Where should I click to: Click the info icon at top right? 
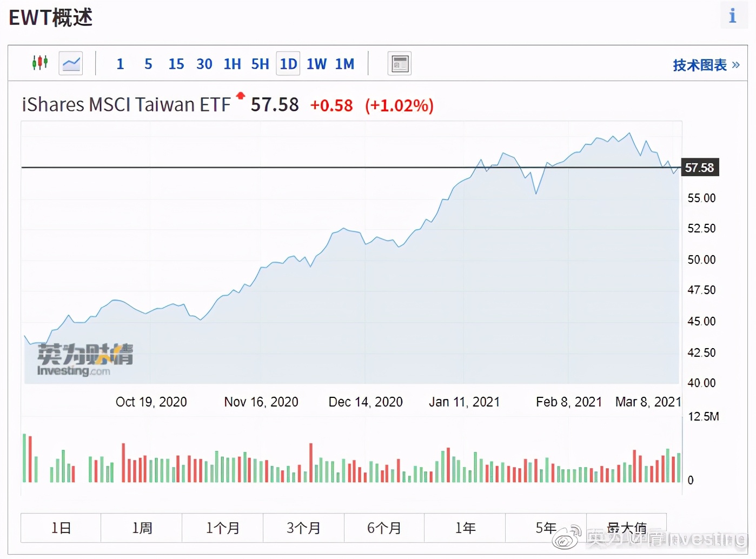click(x=733, y=16)
